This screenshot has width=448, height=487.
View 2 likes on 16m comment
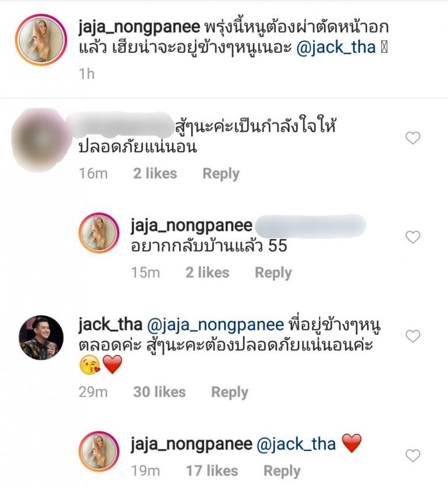click(155, 173)
